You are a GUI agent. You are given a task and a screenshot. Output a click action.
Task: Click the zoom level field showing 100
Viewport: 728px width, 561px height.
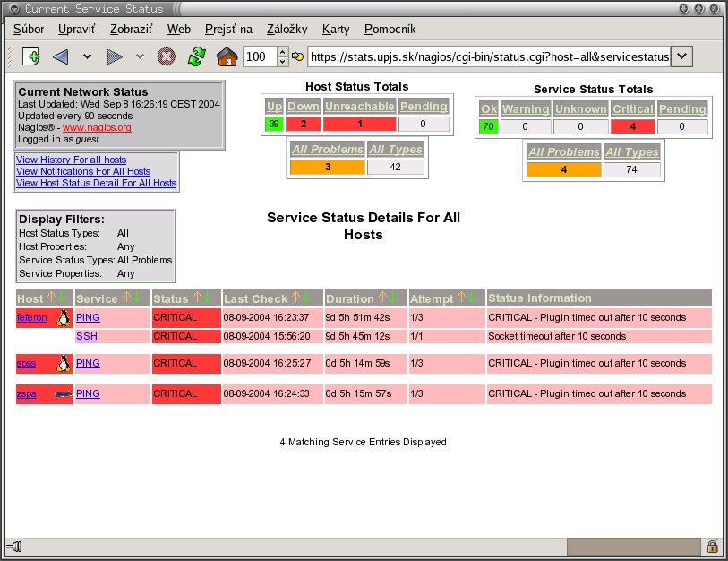click(x=260, y=56)
